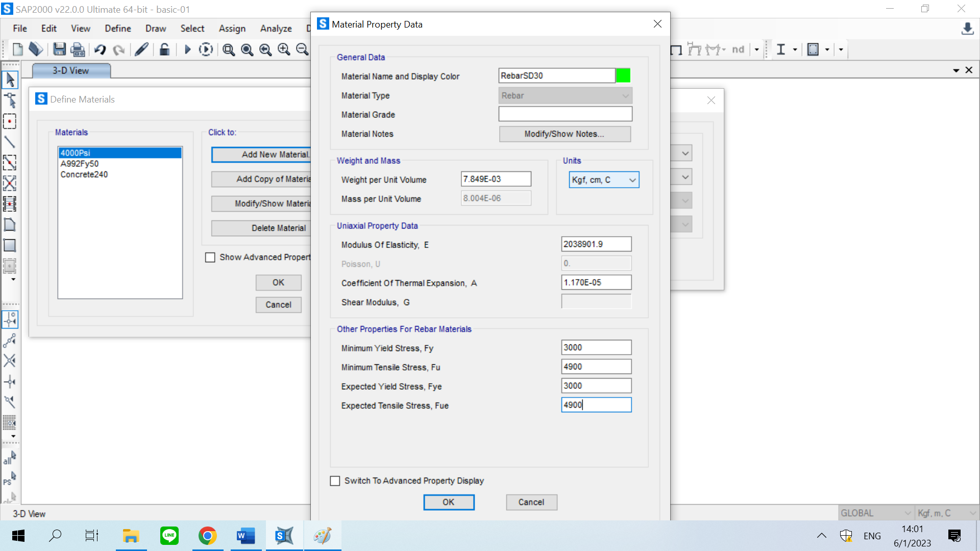This screenshot has width=980, height=551.
Task: Click the green material display color swatch
Action: click(623, 76)
